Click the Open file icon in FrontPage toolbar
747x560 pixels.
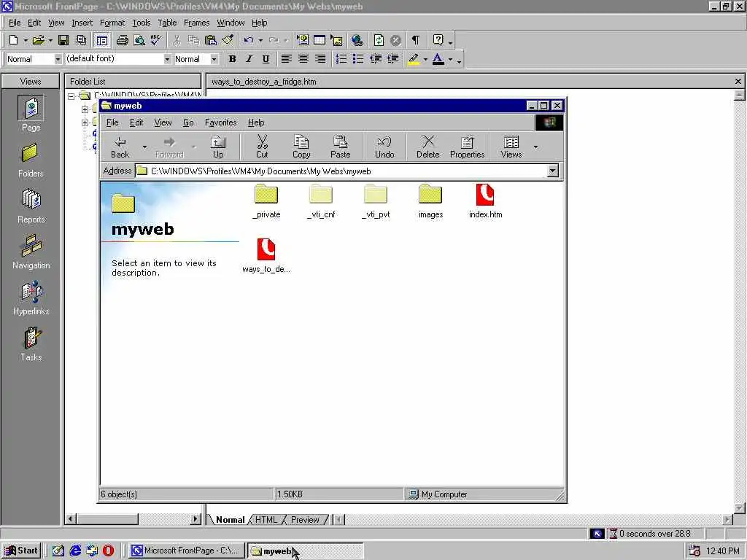pyautogui.click(x=38, y=41)
